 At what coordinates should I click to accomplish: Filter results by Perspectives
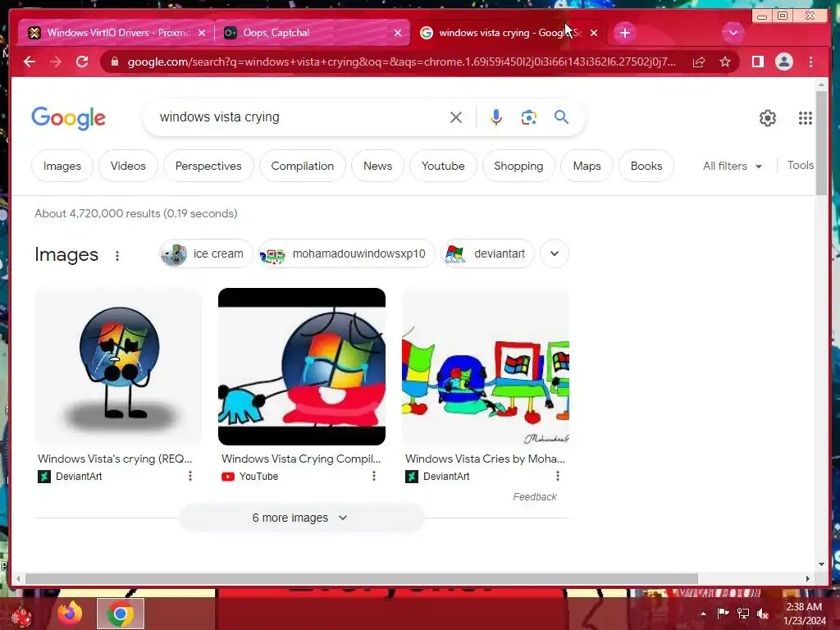click(x=208, y=166)
